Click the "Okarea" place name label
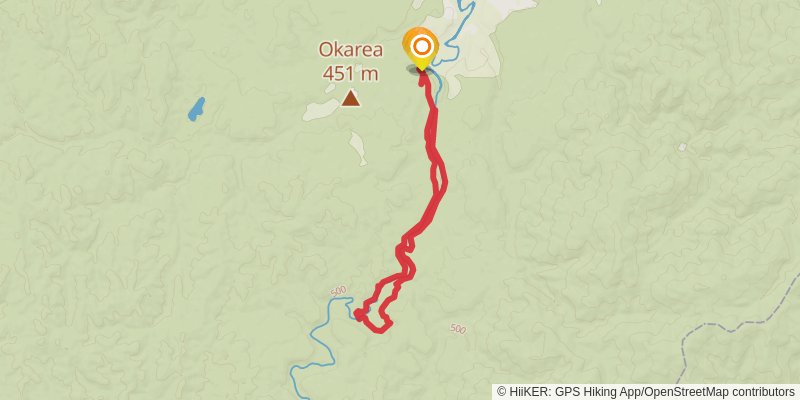The image size is (800, 400). (351, 51)
